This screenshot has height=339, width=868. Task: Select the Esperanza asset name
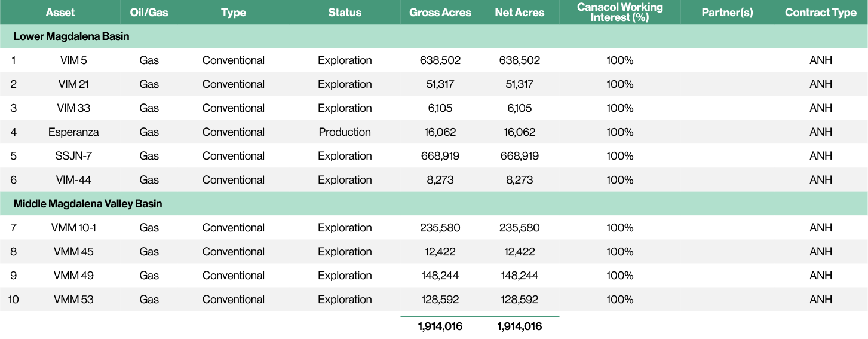point(73,132)
